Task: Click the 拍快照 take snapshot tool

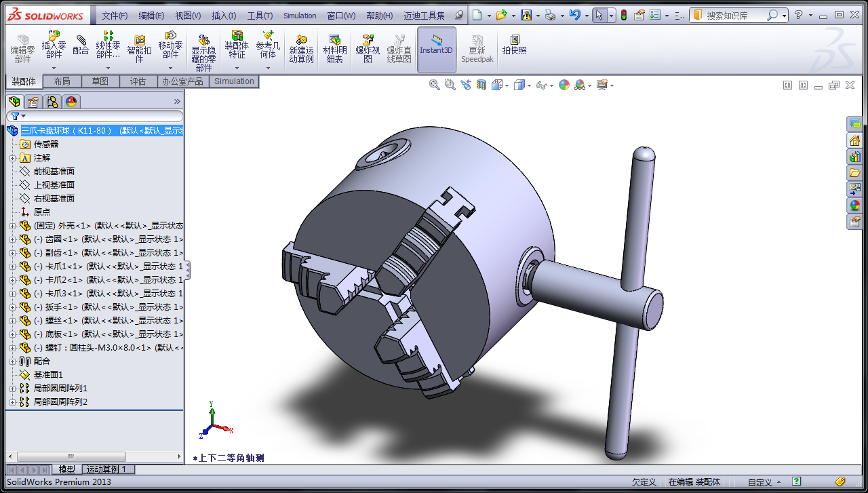Action: pos(514,45)
